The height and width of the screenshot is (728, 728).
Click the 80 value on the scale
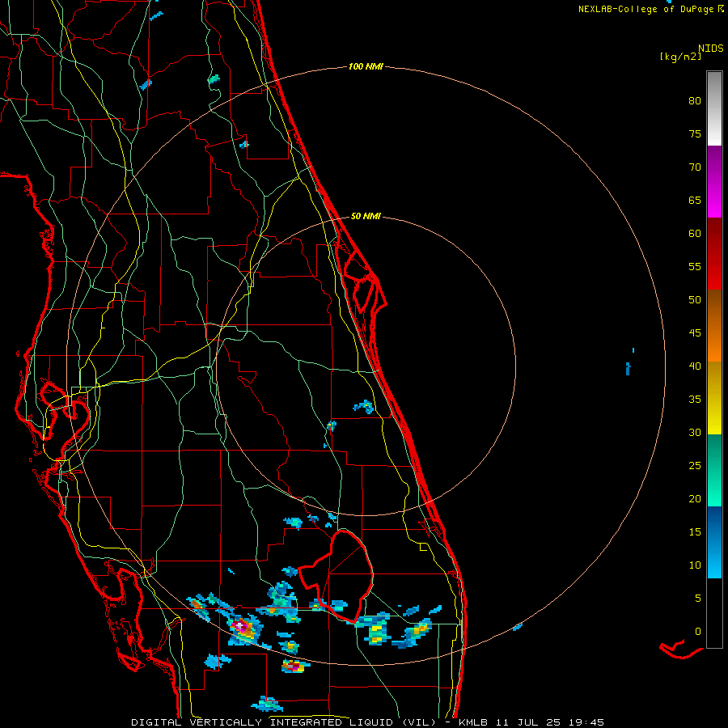pos(695,101)
